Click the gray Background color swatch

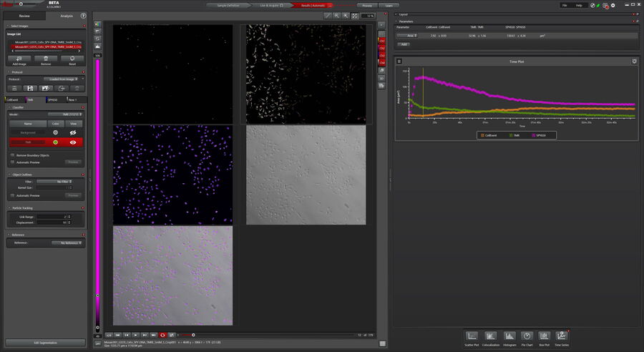pos(55,132)
